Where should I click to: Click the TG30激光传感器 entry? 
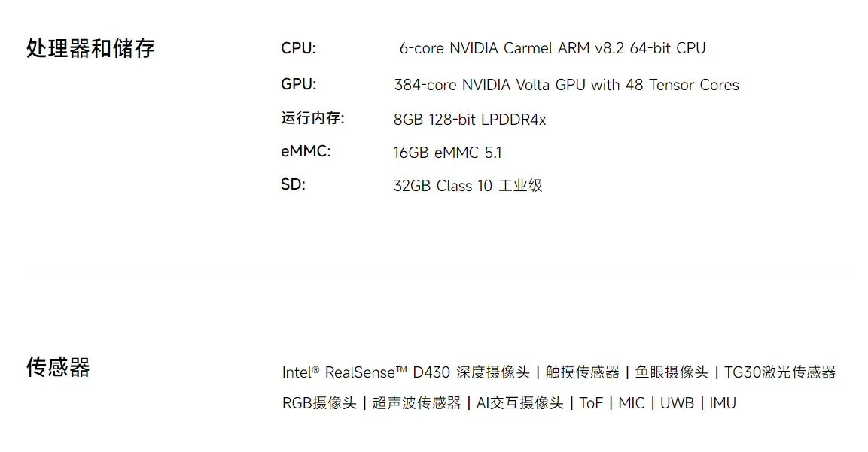[x=779, y=372]
